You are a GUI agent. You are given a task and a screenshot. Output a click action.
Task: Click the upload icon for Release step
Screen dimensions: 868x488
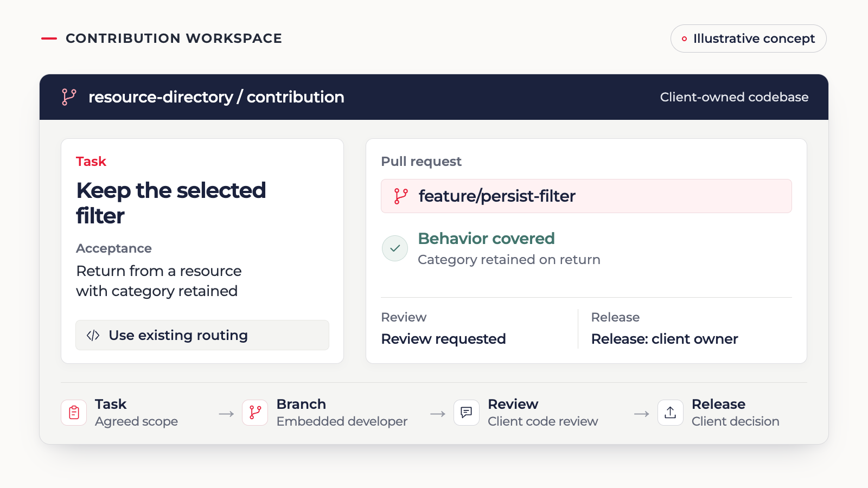tap(671, 413)
